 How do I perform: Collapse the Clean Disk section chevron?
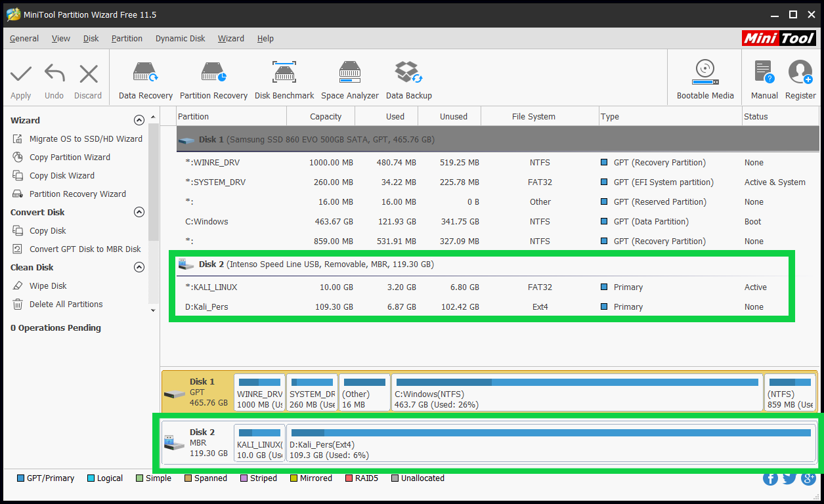(139, 267)
